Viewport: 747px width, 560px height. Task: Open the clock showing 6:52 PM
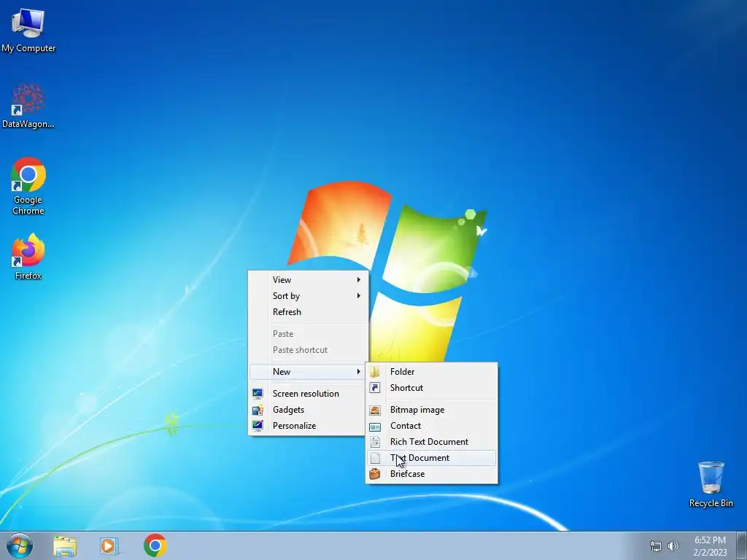tap(710, 546)
